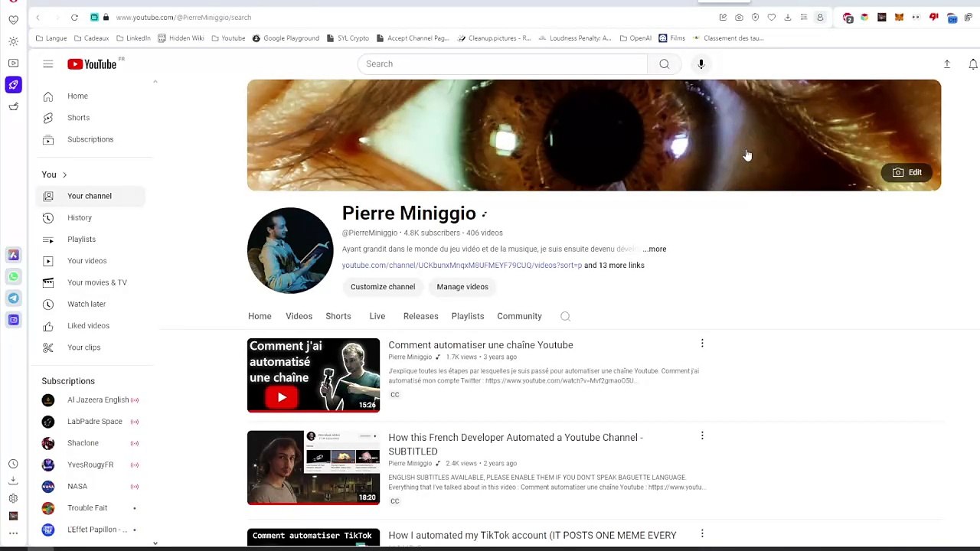
Task: Expand channel description with ...more
Action: (x=655, y=249)
